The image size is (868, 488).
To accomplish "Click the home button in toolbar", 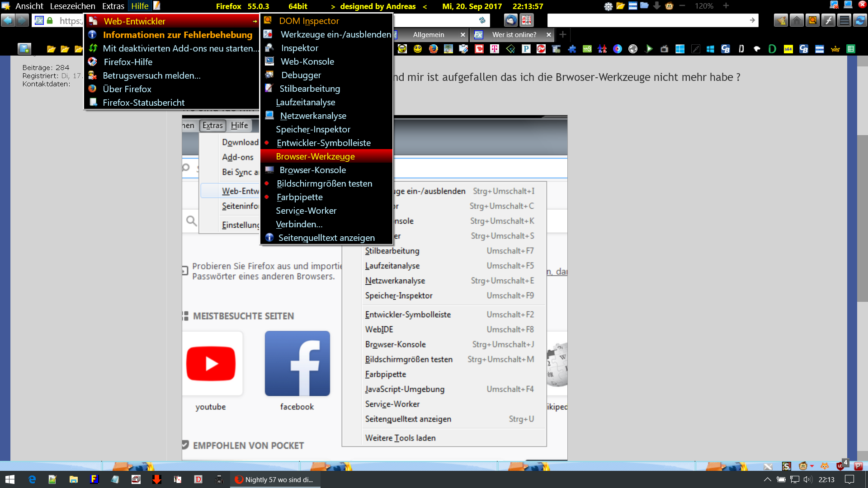I will click(x=797, y=20).
